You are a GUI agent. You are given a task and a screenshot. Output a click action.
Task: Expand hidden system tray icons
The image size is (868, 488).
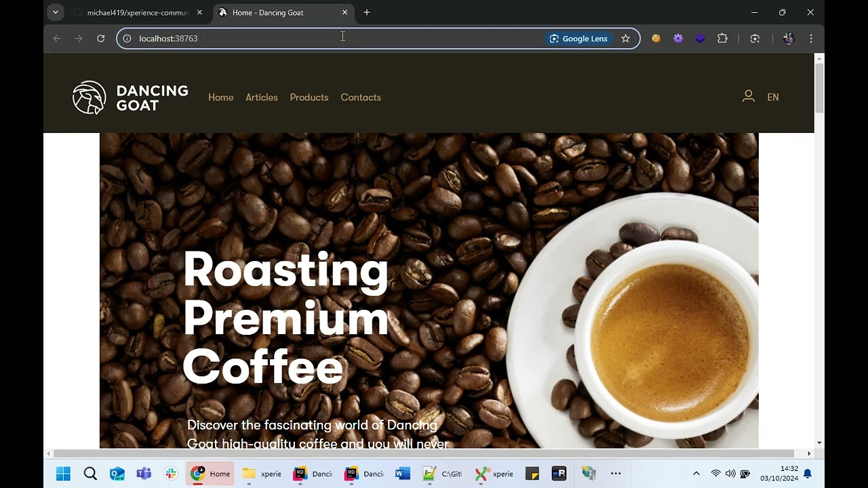[696, 474]
